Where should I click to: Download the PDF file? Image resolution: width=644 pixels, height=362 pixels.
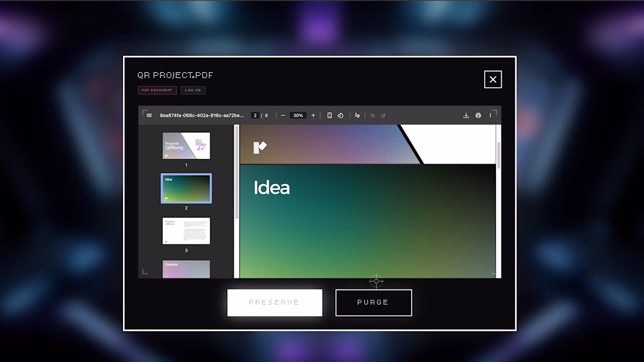click(466, 115)
